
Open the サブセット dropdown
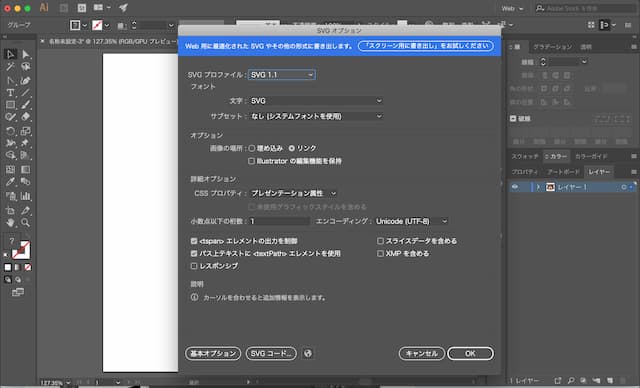coord(316,116)
